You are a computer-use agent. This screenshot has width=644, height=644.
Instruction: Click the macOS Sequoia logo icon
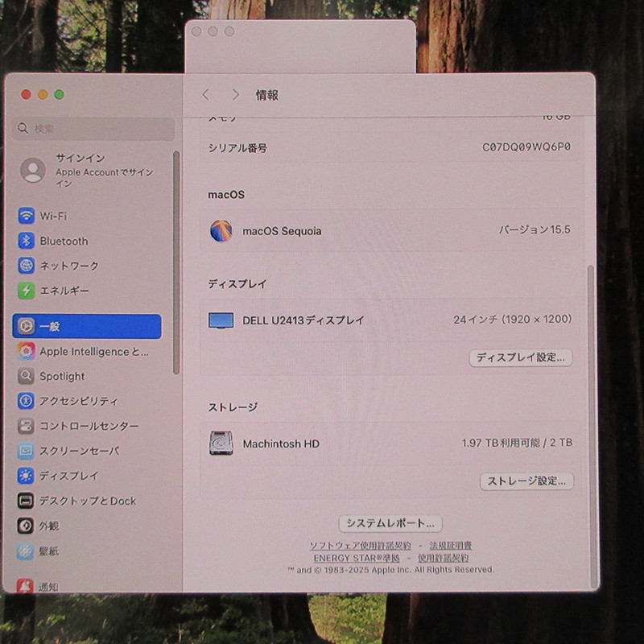click(221, 231)
